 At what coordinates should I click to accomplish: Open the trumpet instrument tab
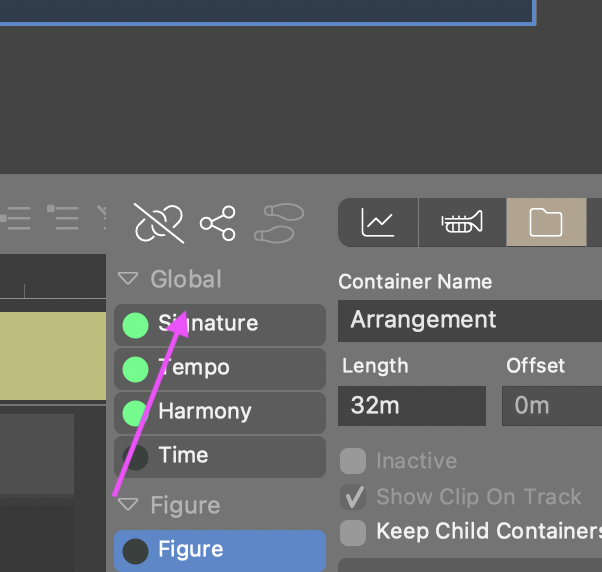point(461,222)
